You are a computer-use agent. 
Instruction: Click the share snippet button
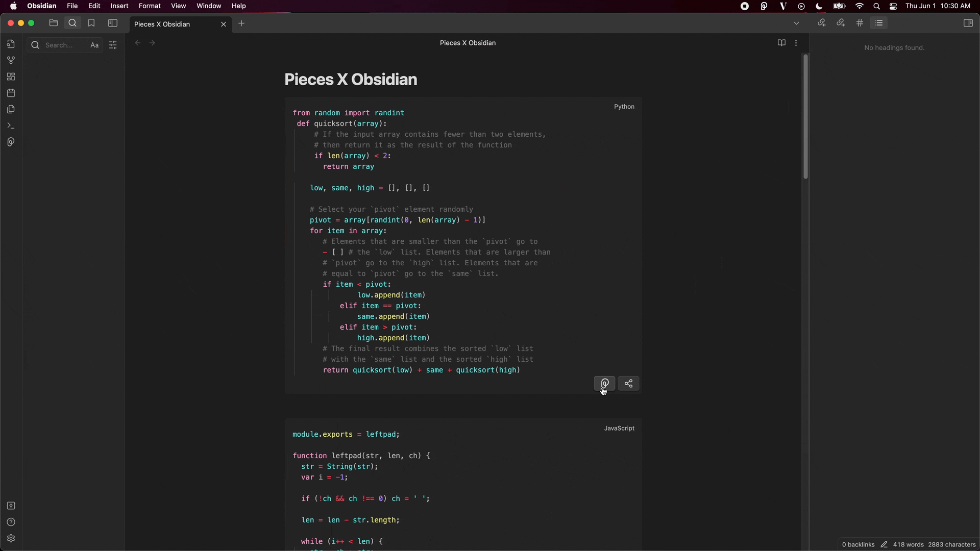[x=628, y=384]
